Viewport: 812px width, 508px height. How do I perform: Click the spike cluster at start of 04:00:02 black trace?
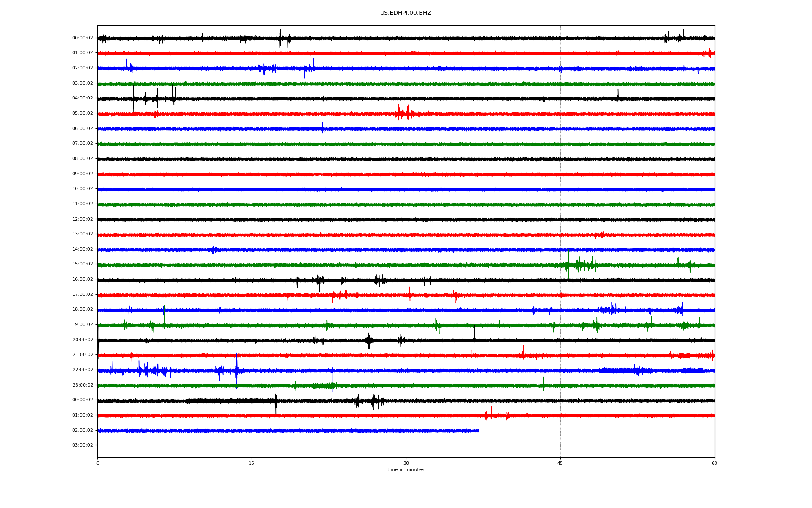[154, 99]
